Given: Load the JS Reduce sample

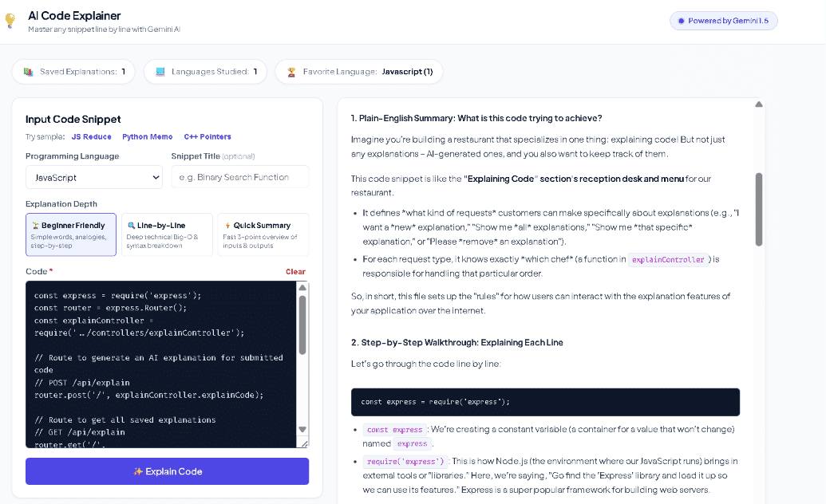Looking at the screenshot, I should 91,136.
